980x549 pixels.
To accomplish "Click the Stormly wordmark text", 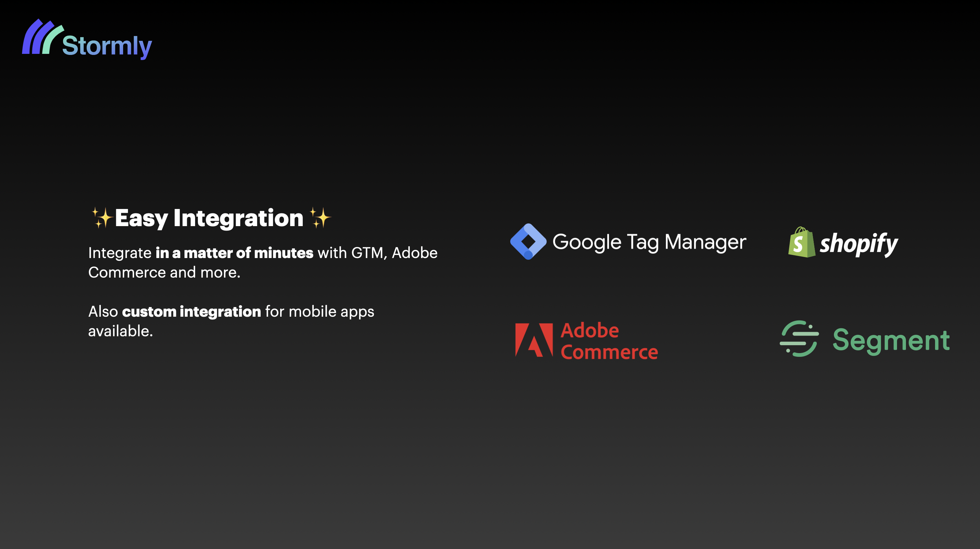I will point(107,46).
